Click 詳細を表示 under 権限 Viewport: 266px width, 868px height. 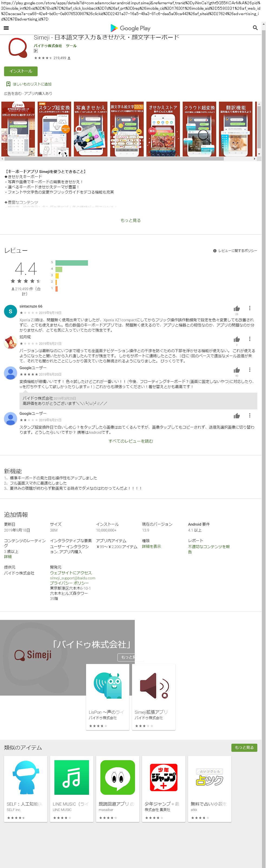(151, 546)
